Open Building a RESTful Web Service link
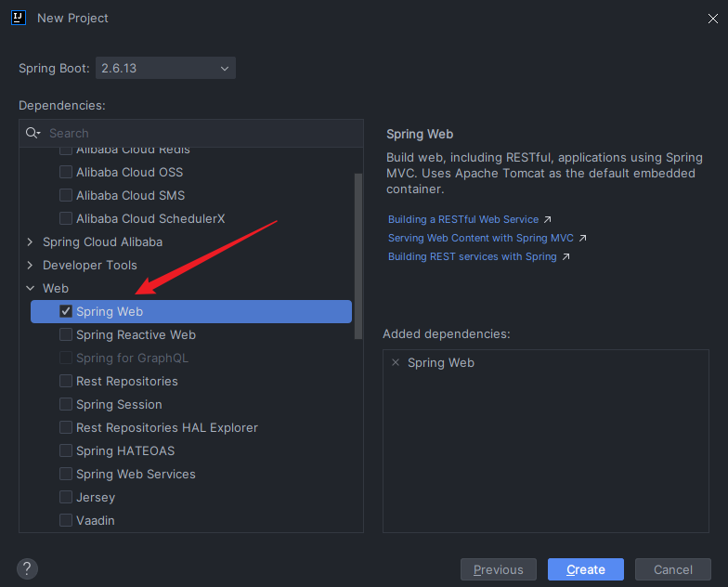The image size is (728, 587). pyautogui.click(x=463, y=219)
